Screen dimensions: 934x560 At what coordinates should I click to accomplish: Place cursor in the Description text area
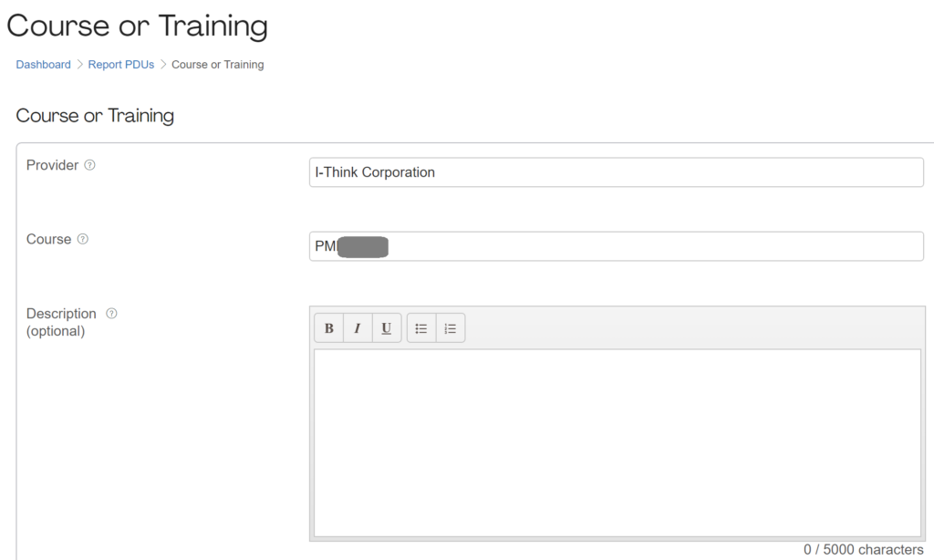click(x=617, y=442)
